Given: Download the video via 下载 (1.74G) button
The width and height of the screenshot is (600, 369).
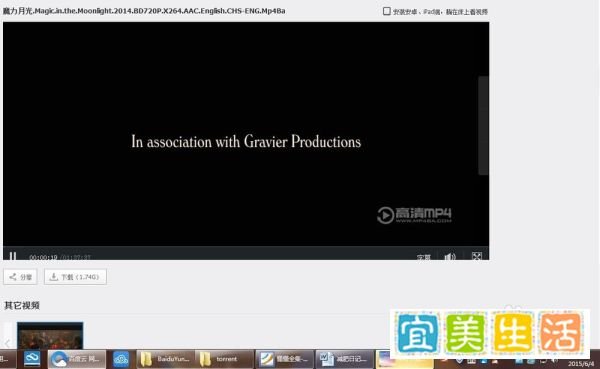Looking at the screenshot, I should (75, 277).
